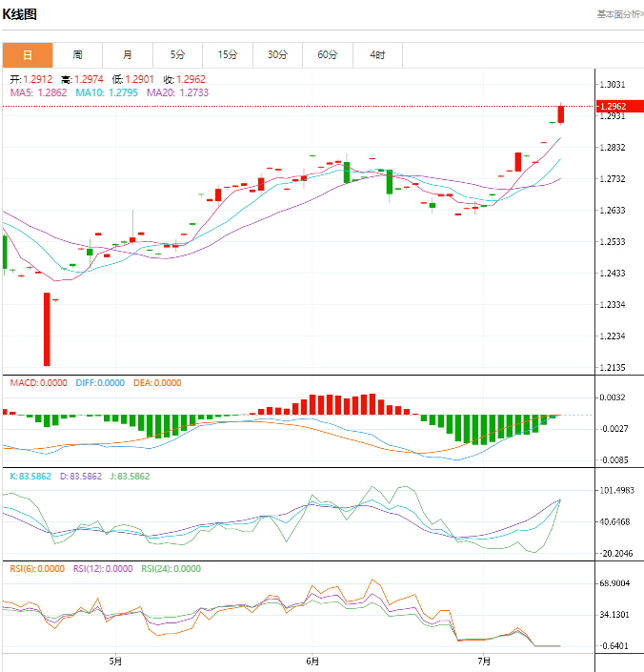This screenshot has height=672, width=644.
Task: Click the red 1.2962 current price tag
Action: point(619,106)
